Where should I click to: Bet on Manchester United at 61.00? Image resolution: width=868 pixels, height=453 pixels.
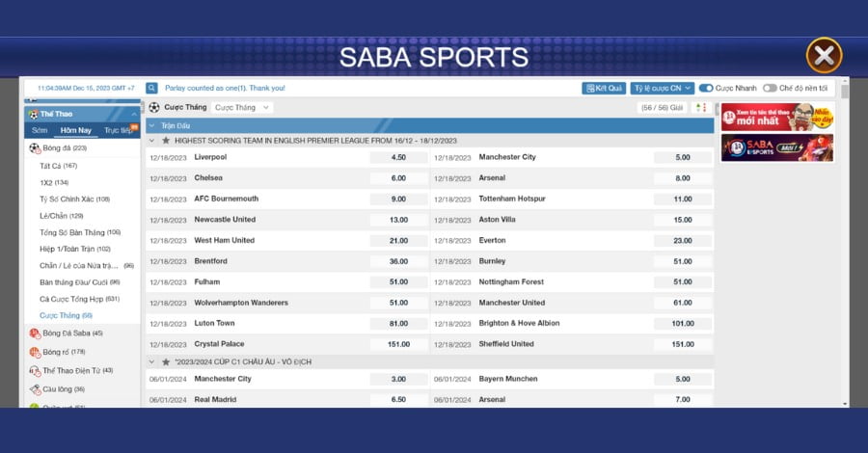pyautogui.click(x=683, y=303)
